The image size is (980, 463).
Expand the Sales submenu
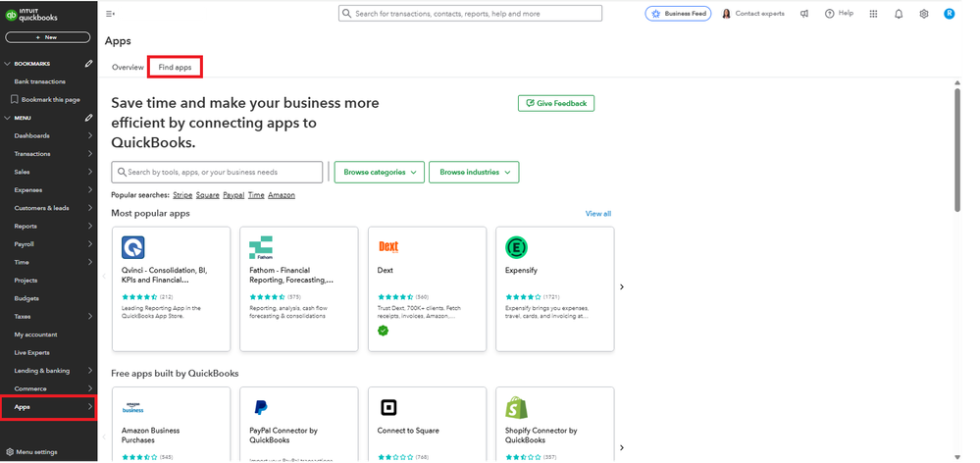click(90, 172)
